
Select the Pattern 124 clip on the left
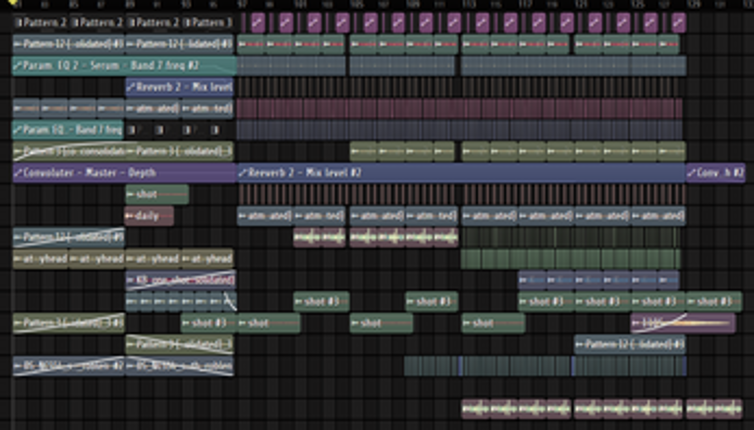point(68,237)
